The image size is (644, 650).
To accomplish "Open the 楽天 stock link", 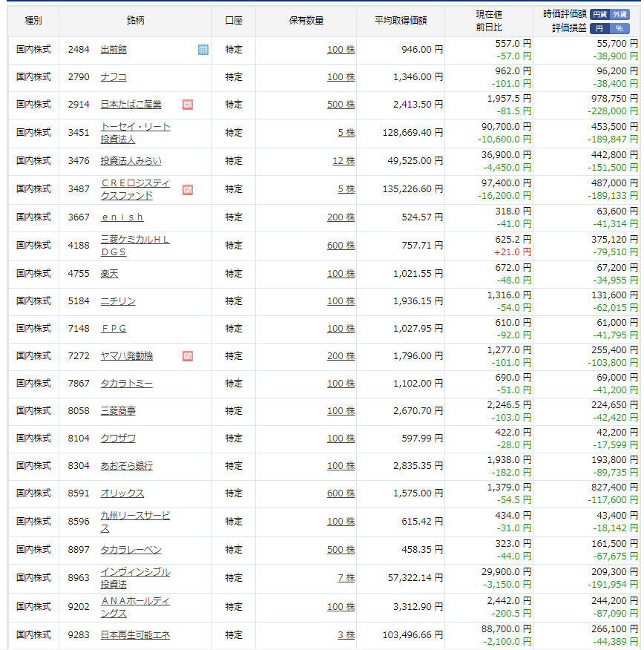I will [x=109, y=274].
